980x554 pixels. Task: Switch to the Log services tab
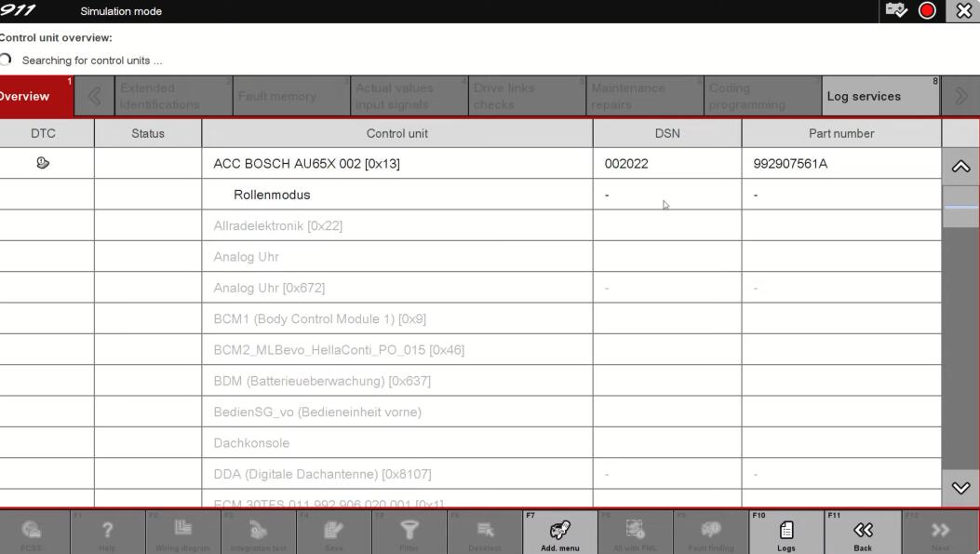[x=880, y=96]
